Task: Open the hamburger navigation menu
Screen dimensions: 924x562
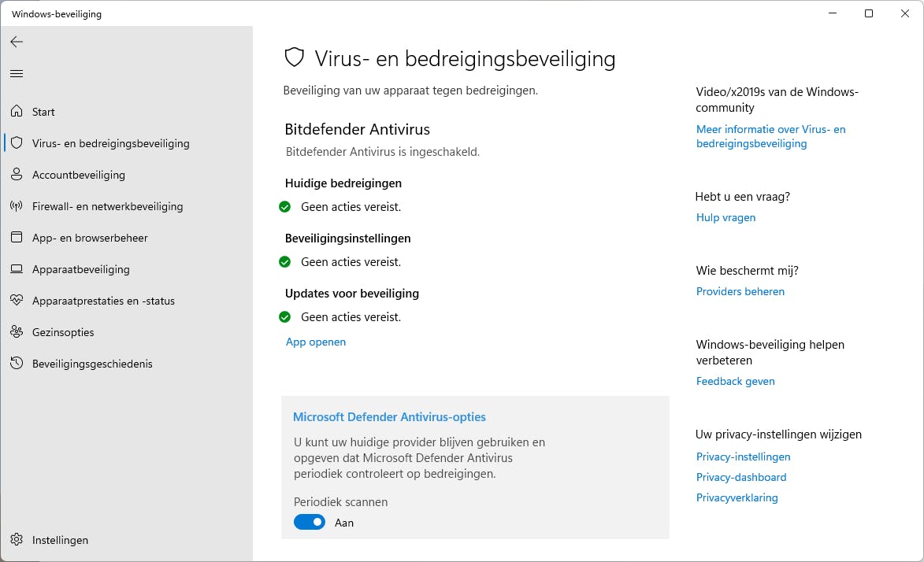Action: click(17, 73)
